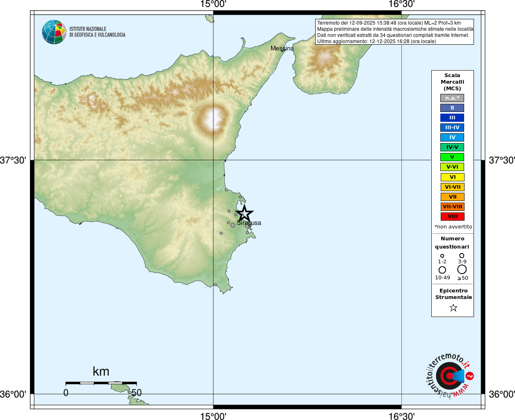The image size is (515, 420).
Task: Click the 'Numero questionari' heading
Action: pos(452,243)
